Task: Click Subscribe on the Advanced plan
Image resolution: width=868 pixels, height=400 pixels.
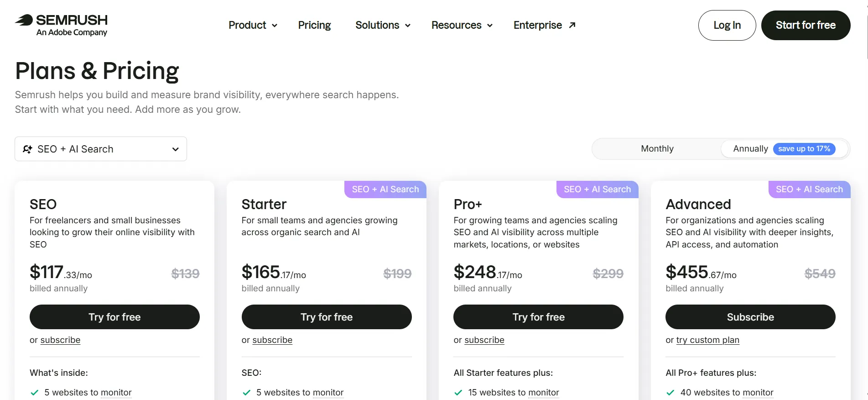Action: [x=750, y=317]
